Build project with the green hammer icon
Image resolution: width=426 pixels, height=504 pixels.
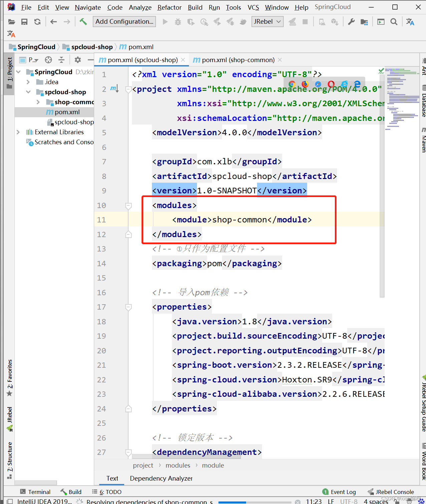point(83,22)
